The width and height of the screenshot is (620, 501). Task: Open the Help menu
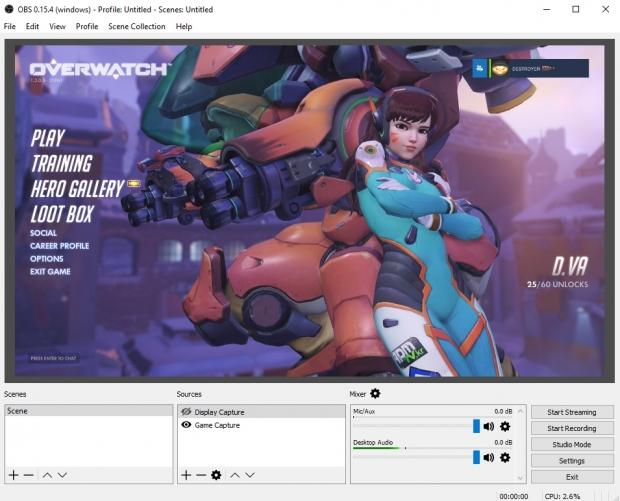point(184,26)
